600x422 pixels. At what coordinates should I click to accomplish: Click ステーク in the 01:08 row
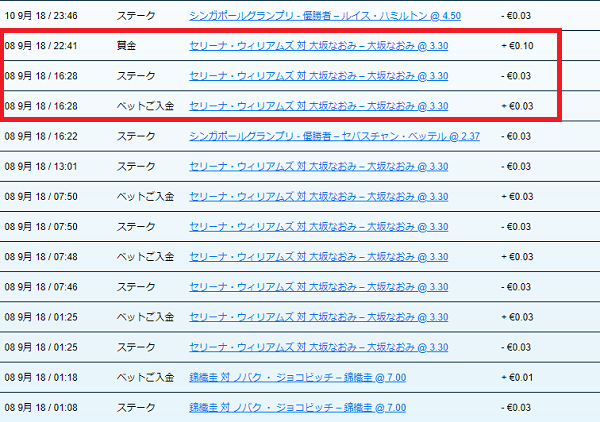coord(136,407)
